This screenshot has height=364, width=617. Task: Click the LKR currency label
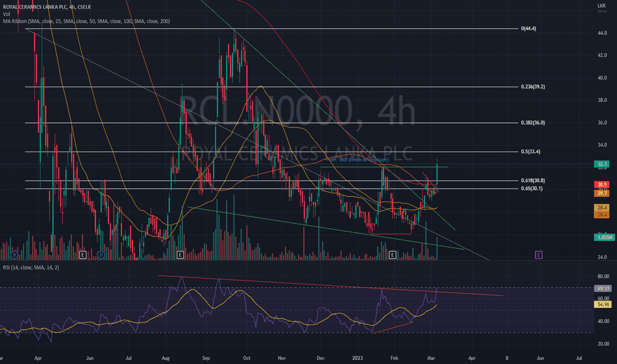point(602,6)
